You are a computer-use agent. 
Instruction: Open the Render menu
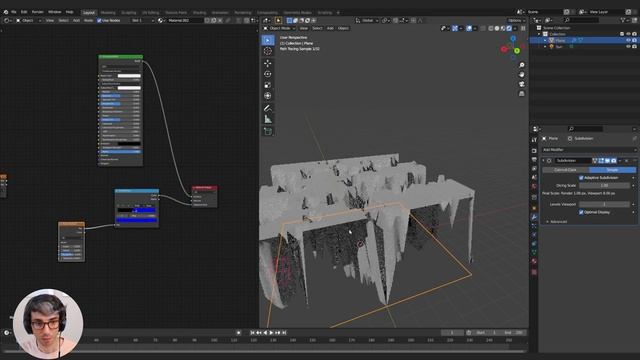[38, 12]
